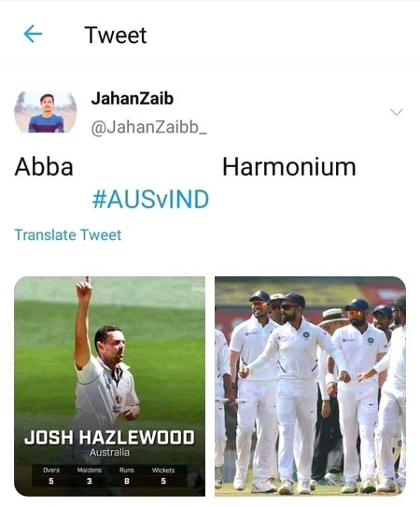This screenshot has width=420, height=507.
Task: Click the Wickets stat in the graphic
Action: [x=163, y=475]
